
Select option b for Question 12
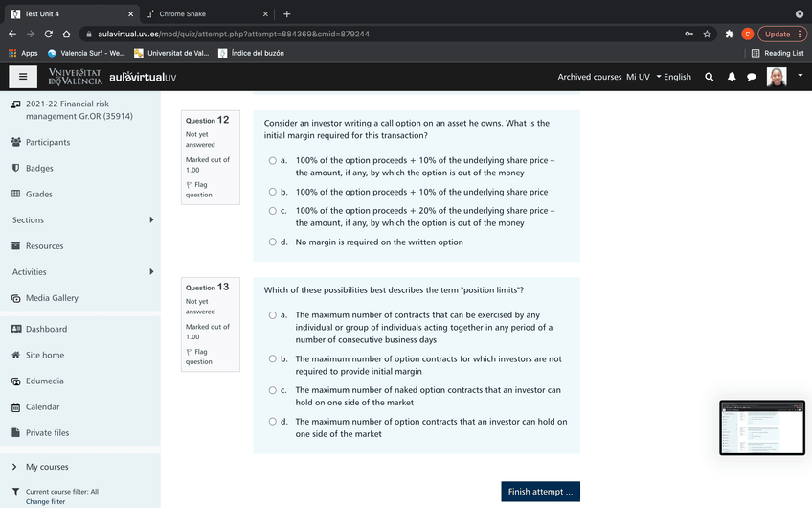pos(273,192)
